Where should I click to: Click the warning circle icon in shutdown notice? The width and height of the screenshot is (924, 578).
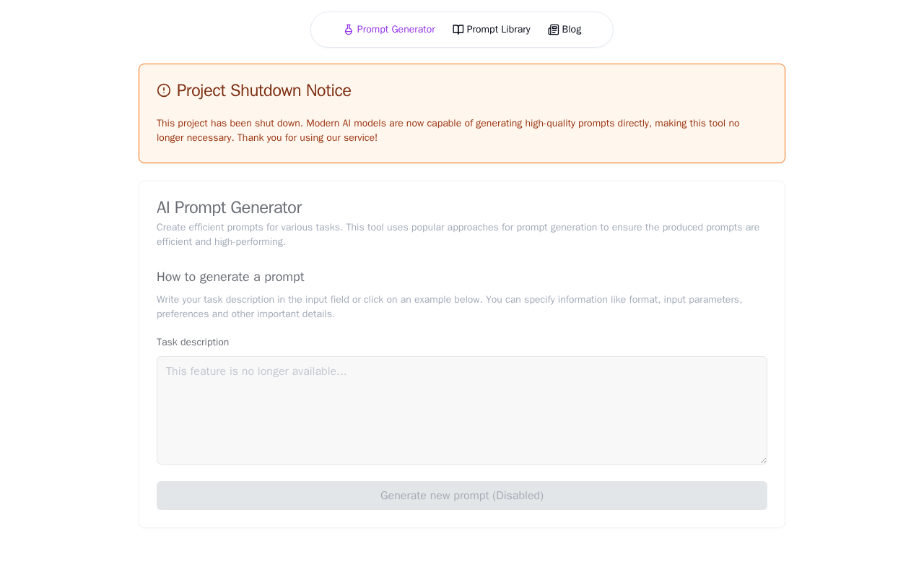pyautogui.click(x=164, y=90)
